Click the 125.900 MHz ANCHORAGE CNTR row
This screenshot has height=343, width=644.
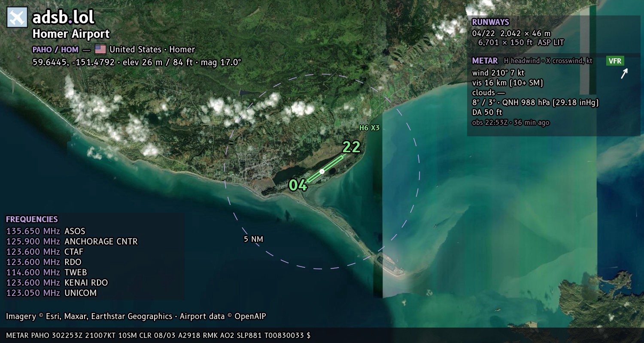pos(72,241)
